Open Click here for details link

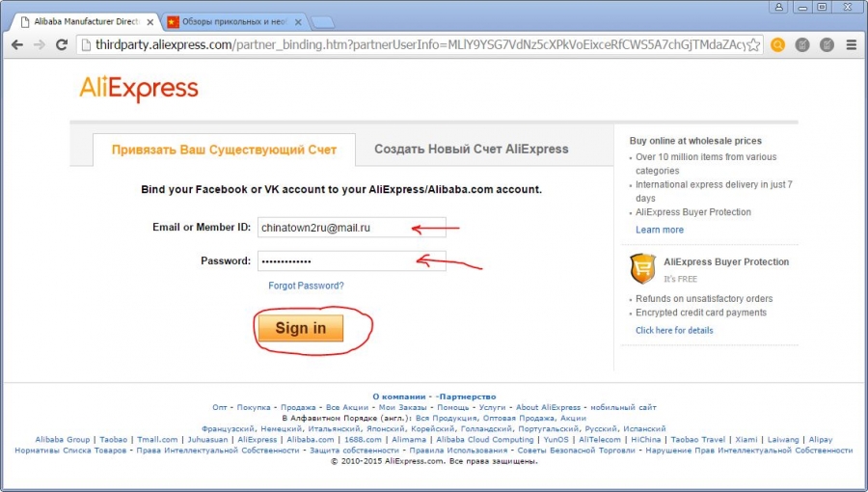[674, 330]
